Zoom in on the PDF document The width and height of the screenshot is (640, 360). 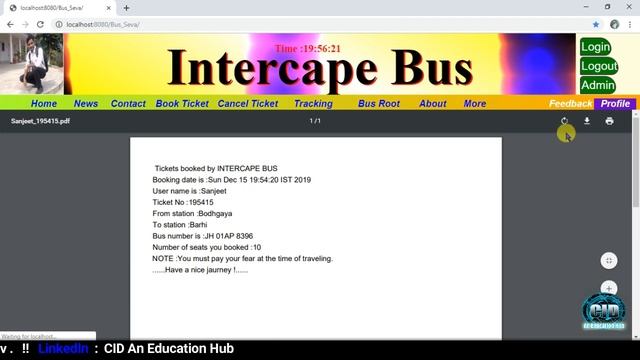609,288
